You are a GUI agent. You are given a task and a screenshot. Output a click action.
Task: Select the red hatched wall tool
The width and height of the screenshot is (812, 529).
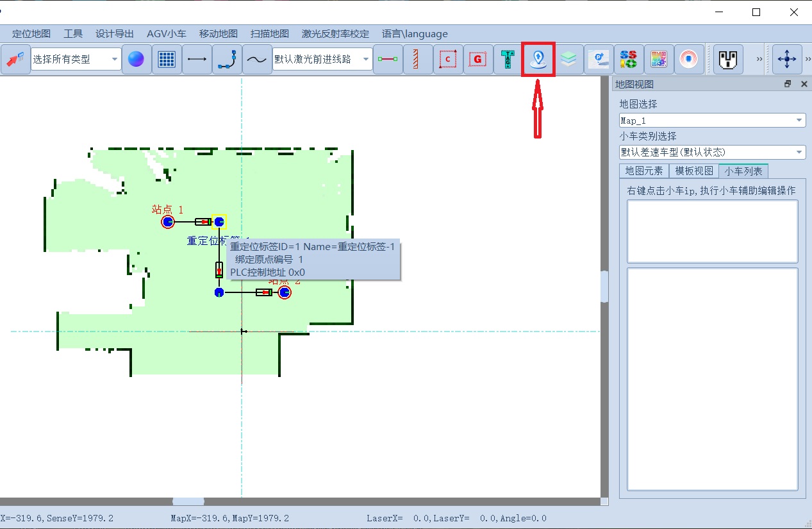click(418, 60)
